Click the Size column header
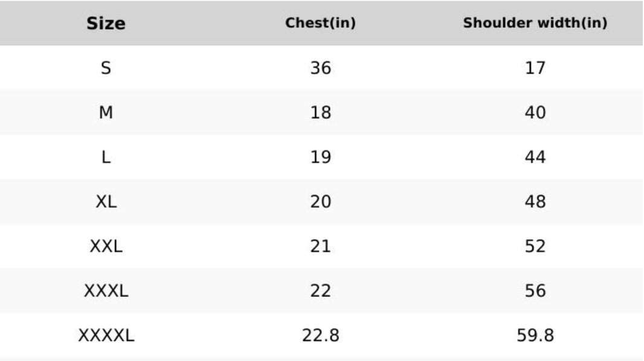 click(x=106, y=24)
